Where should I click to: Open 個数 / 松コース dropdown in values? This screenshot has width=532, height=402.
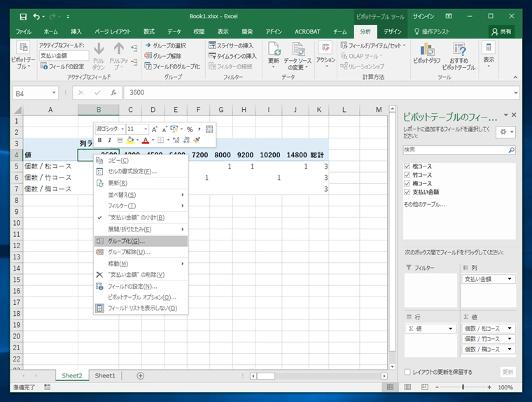click(510, 329)
